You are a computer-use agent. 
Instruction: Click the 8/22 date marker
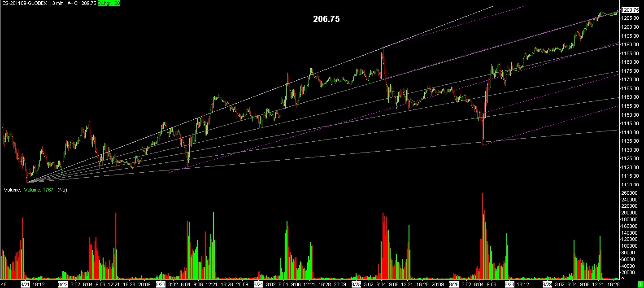[x=63, y=284]
